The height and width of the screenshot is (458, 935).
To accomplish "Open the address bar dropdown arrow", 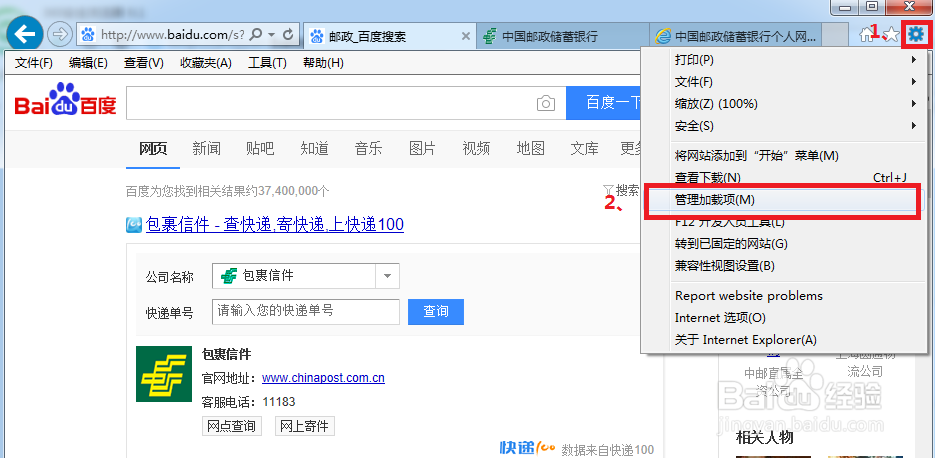I will coord(271,35).
